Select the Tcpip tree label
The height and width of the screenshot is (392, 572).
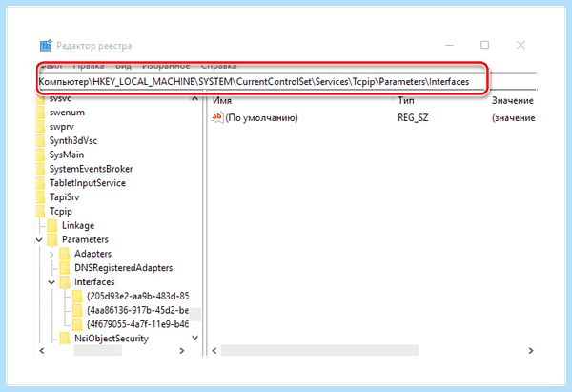(x=61, y=212)
